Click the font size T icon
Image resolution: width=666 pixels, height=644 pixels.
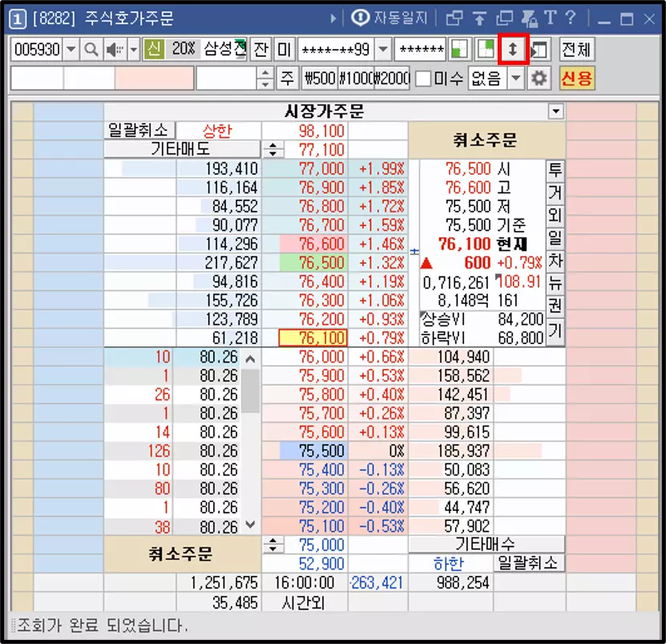click(x=550, y=18)
